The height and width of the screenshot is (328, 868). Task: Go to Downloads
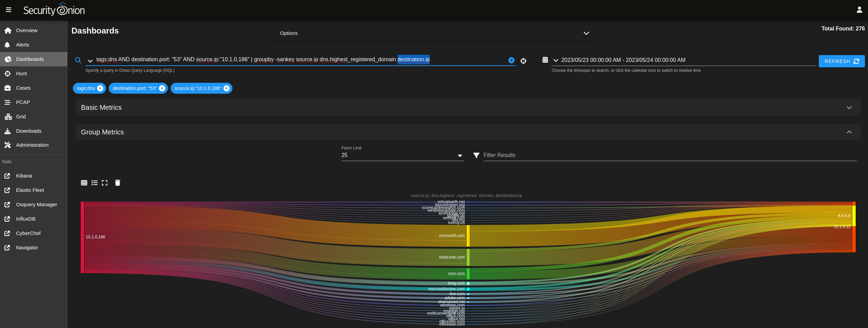click(34, 131)
